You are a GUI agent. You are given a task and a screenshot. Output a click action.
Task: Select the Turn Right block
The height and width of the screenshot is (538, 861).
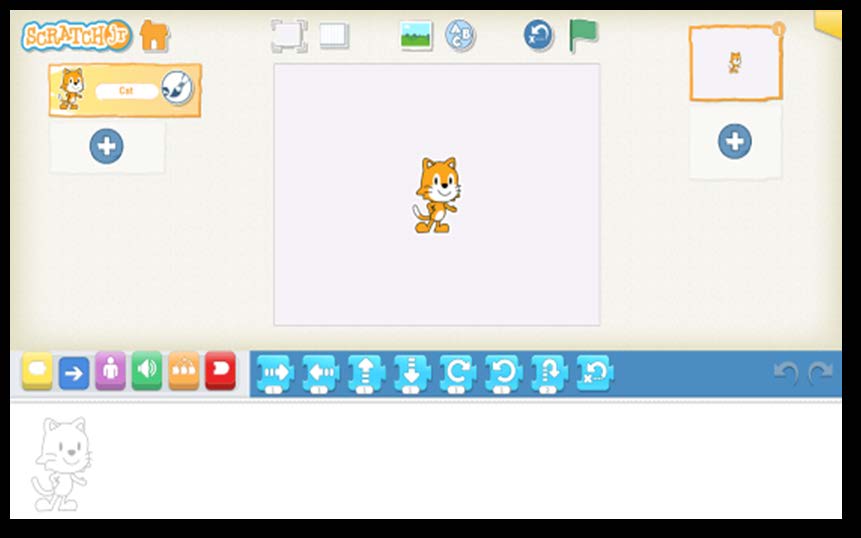(x=457, y=374)
